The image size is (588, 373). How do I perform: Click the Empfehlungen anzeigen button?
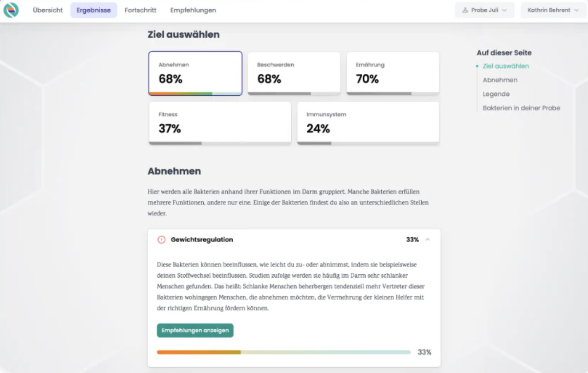pos(195,330)
